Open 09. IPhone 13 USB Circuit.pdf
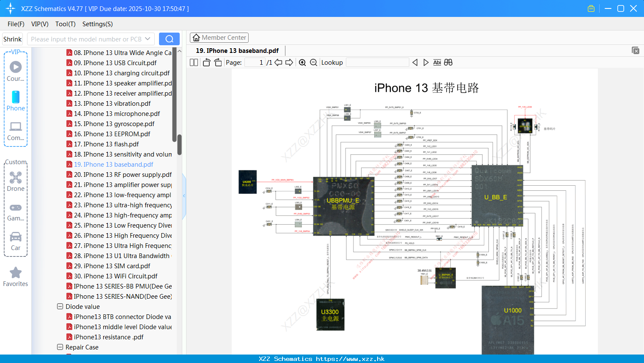Viewport: 644px width, 363px height. 112,63
